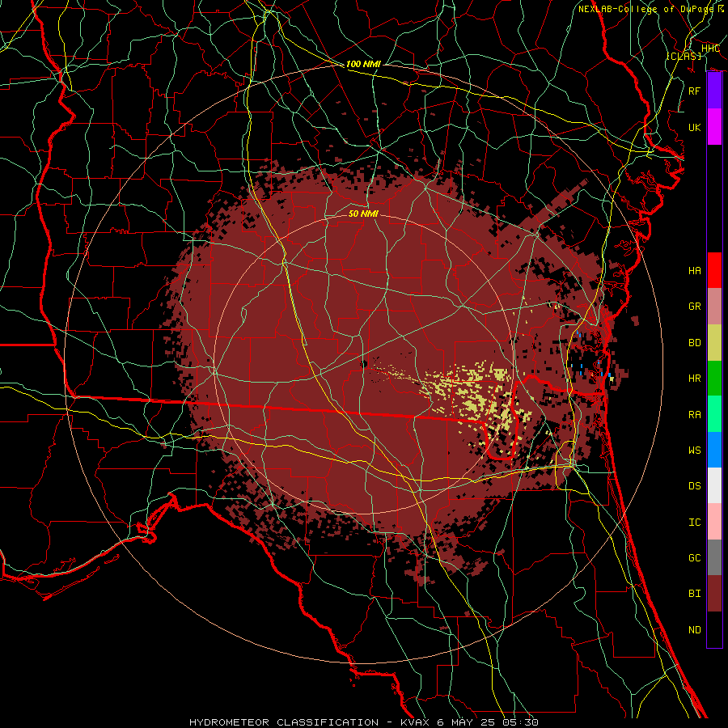Screen dimensions: 728x728
Task: Click the UK magenta legend swatch
Action: click(714, 127)
